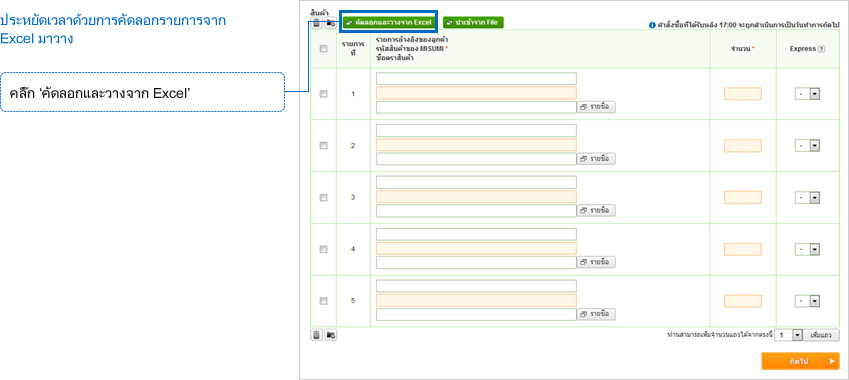
Task: Click the customer reference field in row 3
Action: pos(476,182)
